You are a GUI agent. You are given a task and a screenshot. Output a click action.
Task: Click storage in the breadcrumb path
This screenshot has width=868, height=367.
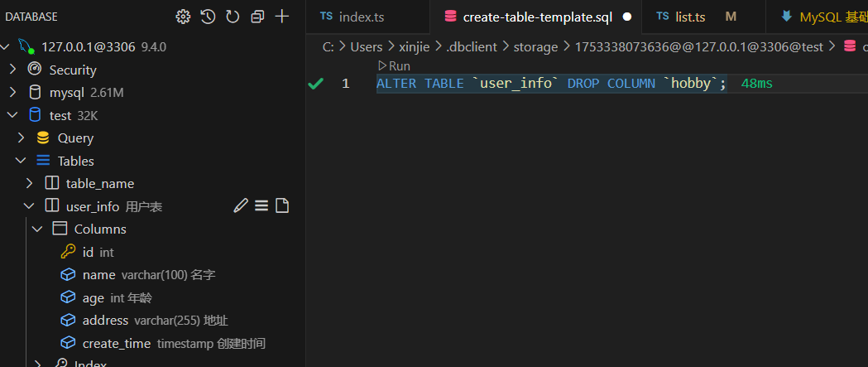point(535,46)
